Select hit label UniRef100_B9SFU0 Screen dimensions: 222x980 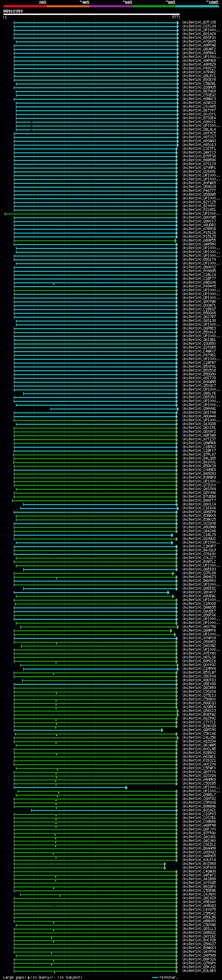tap(199, 38)
